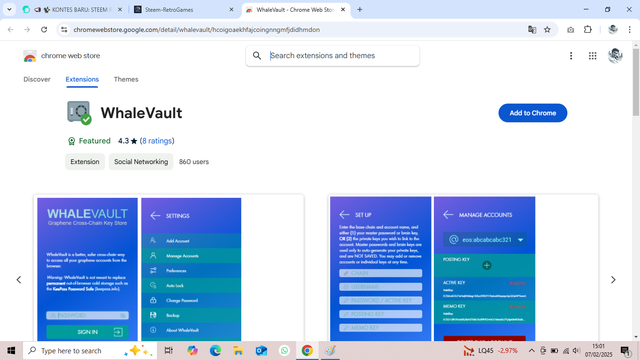Viewport: 640px width, 360px height.
Task: Click the LQ45 stock widget
Action: coord(490,351)
